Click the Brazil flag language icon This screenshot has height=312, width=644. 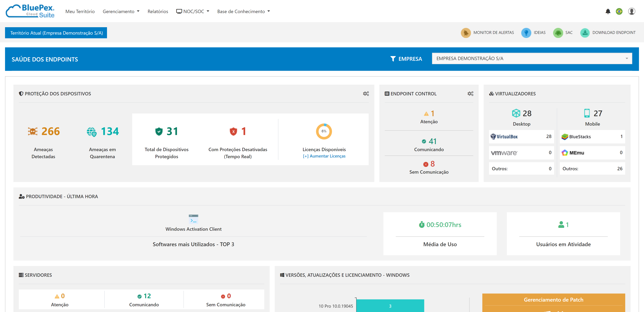(x=619, y=11)
